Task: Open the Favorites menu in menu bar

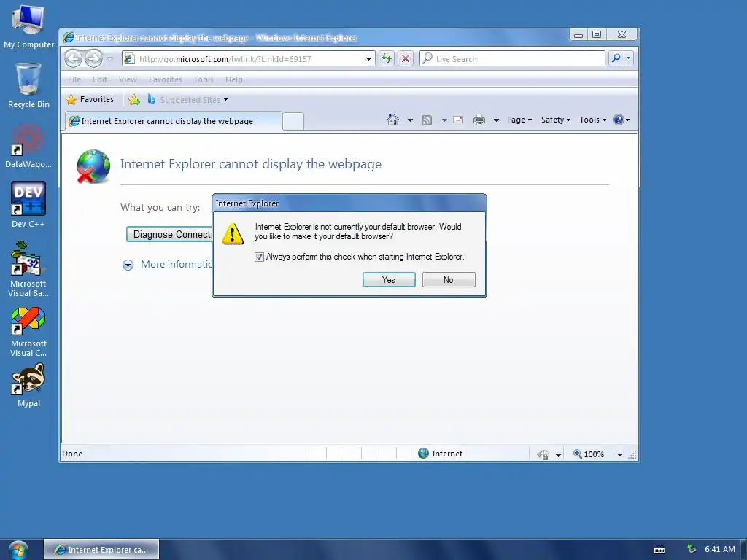Action: click(x=166, y=79)
